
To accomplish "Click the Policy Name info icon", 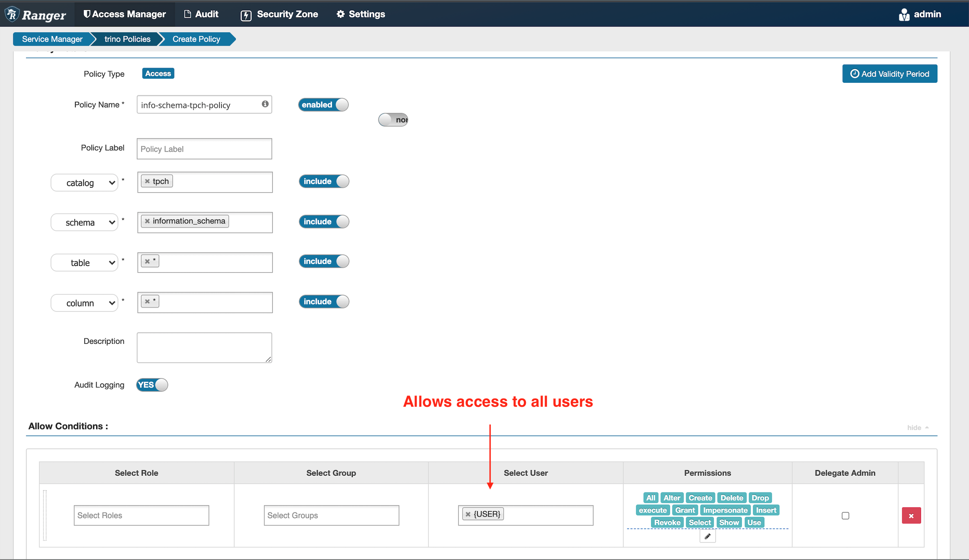I will [x=265, y=104].
